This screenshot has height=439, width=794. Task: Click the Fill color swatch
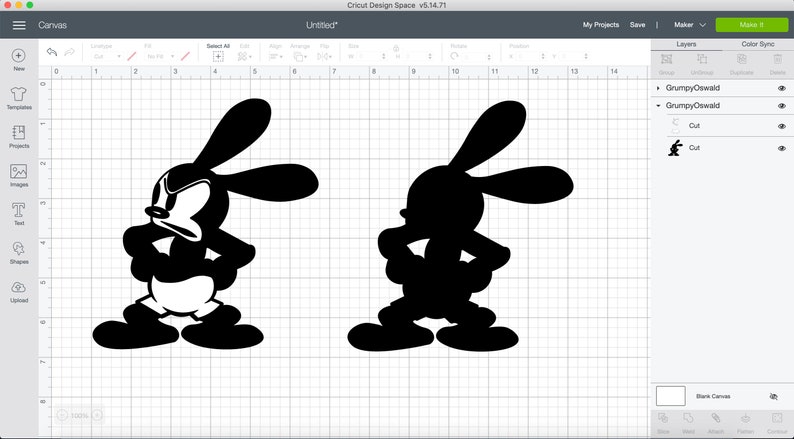pos(185,56)
